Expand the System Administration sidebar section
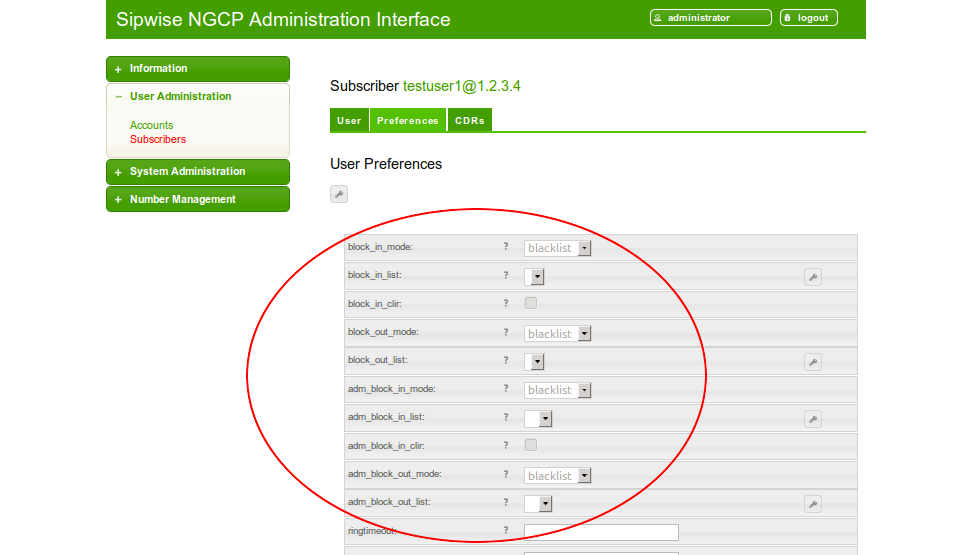 point(198,171)
